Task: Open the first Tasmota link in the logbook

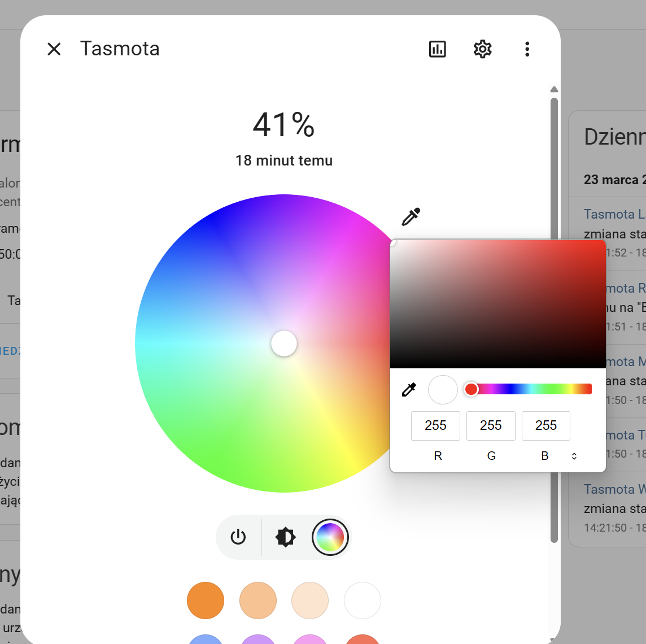Action: click(615, 214)
